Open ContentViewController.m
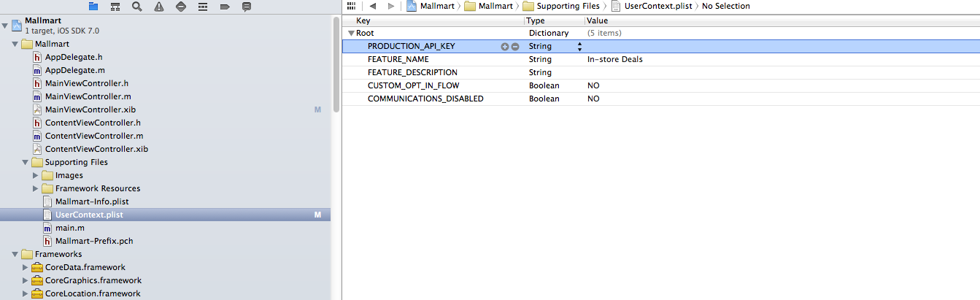This screenshot has height=300, width=980. click(x=94, y=136)
